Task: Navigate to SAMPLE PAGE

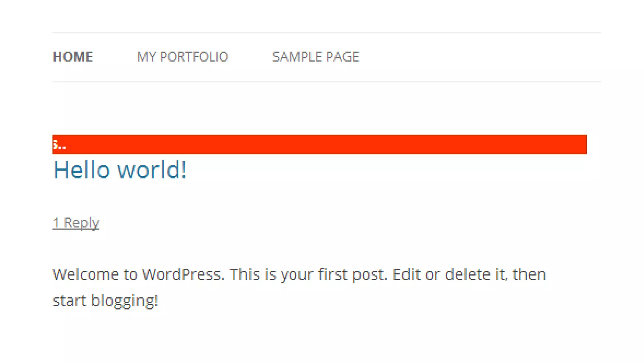Action: [x=315, y=57]
